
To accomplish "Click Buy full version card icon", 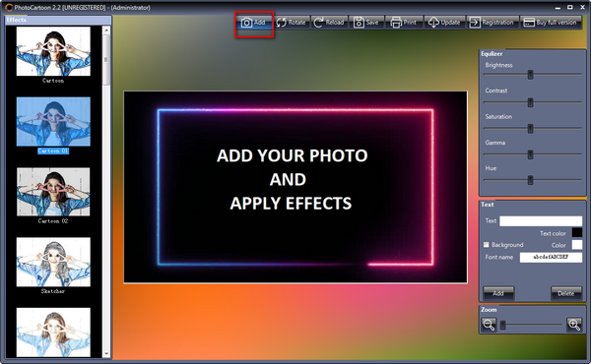I will (529, 23).
